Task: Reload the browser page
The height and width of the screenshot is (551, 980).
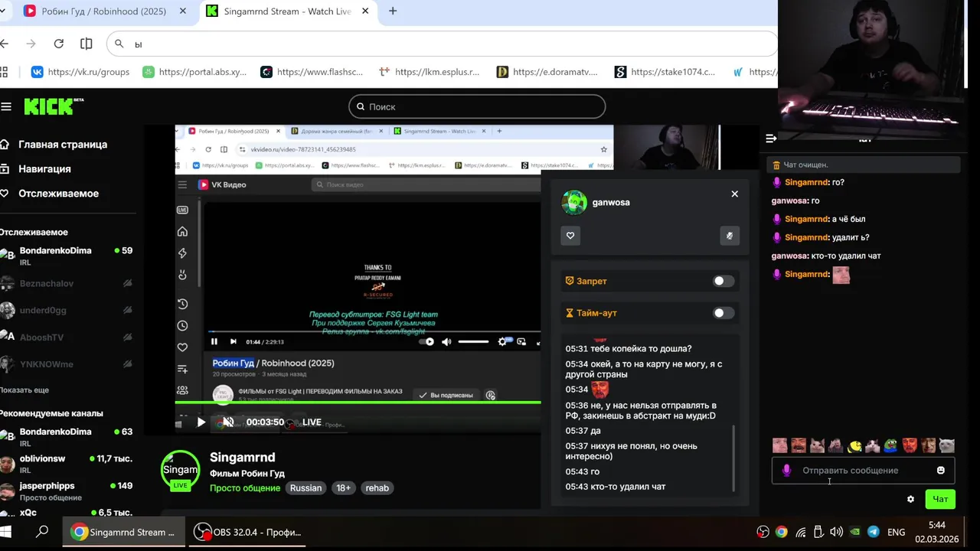Action: (x=59, y=44)
